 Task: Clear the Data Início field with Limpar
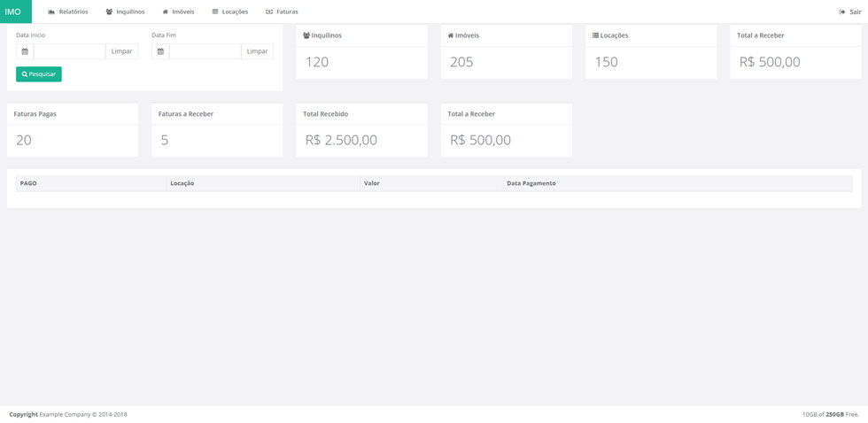[x=121, y=51]
